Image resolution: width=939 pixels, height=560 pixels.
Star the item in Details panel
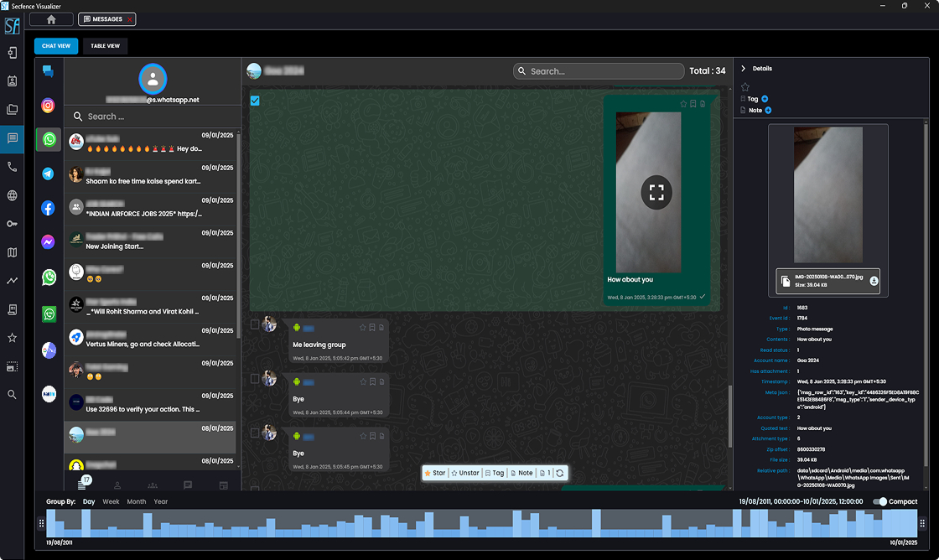(x=745, y=87)
